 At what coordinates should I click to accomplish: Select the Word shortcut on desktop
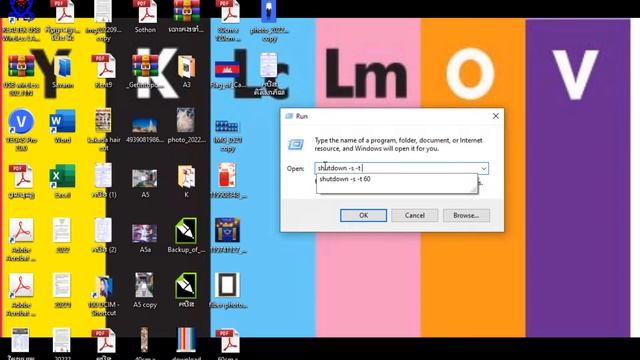[x=62, y=126]
